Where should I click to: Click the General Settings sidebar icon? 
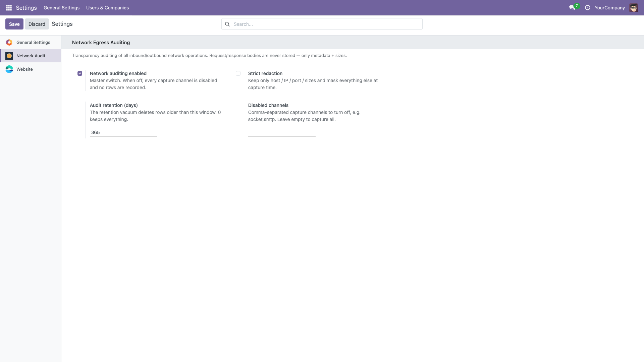pos(9,42)
